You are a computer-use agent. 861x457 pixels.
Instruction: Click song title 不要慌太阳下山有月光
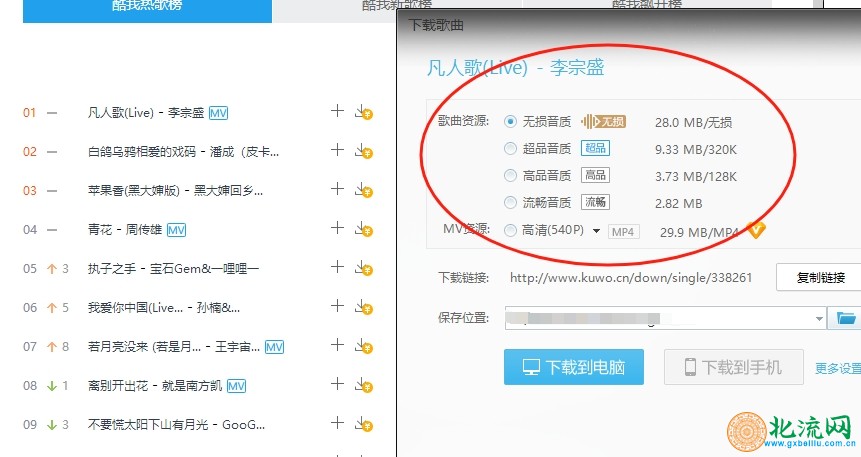point(176,425)
